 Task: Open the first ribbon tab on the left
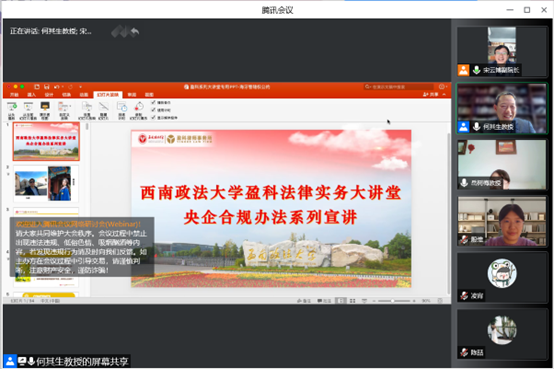pyautogui.click(x=14, y=95)
